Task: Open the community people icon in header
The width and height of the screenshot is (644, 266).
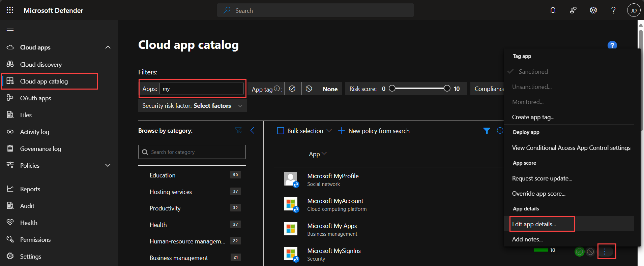Action: 573,10
